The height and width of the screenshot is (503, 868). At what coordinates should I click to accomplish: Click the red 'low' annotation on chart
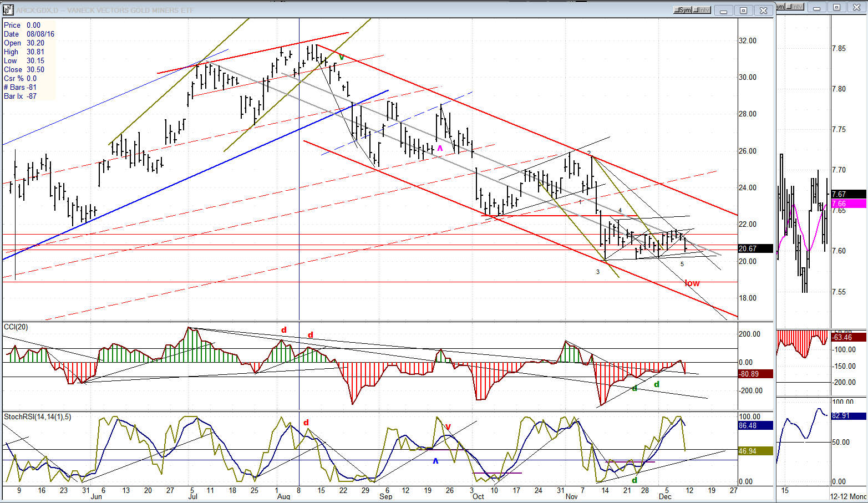pos(692,283)
